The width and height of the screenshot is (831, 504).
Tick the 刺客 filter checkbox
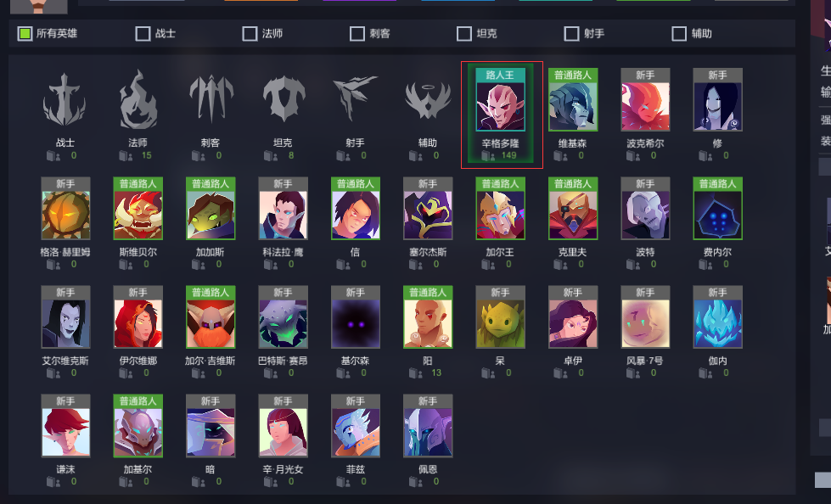tap(357, 34)
